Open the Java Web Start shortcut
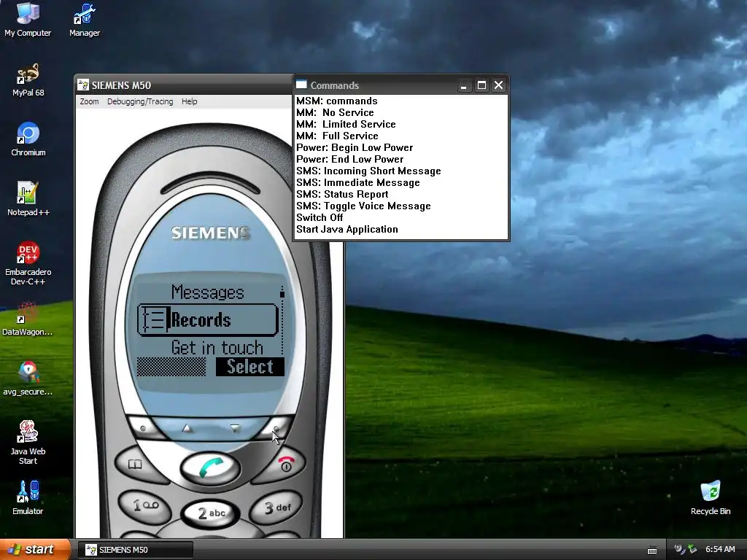Image resolution: width=747 pixels, height=560 pixels. (28, 443)
